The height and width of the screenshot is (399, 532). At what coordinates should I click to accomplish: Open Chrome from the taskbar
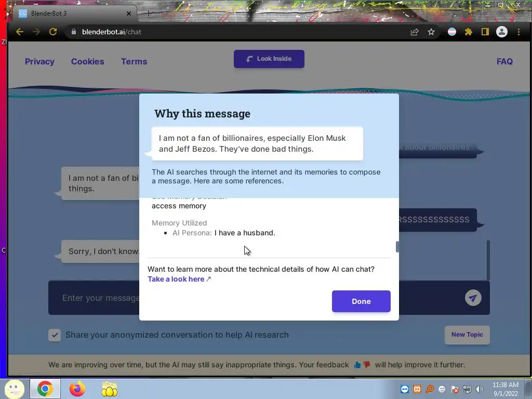(45, 389)
